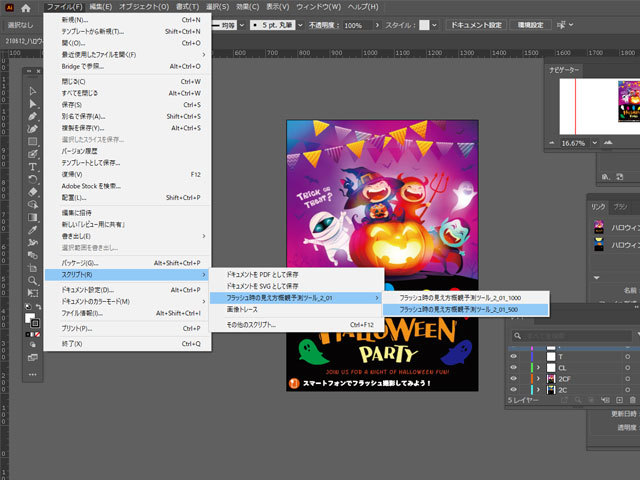Click the Navigator preview thumbnail
The image size is (640, 480).
pyautogui.click(x=600, y=106)
